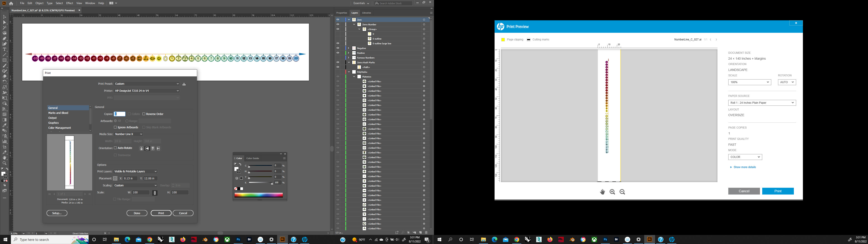Enable Auto-Rotate orientation checkbox
Screen dimensions: 868x244
tap(116, 148)
